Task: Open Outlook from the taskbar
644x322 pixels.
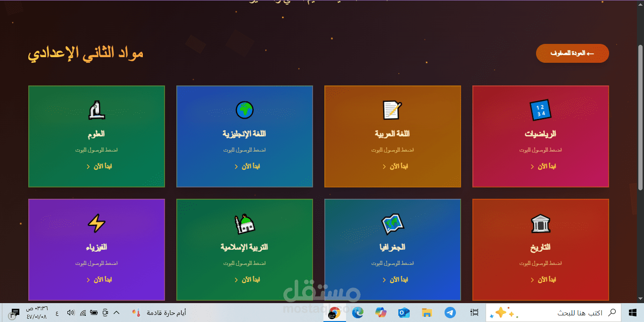Action: click(x=404, y=313)
